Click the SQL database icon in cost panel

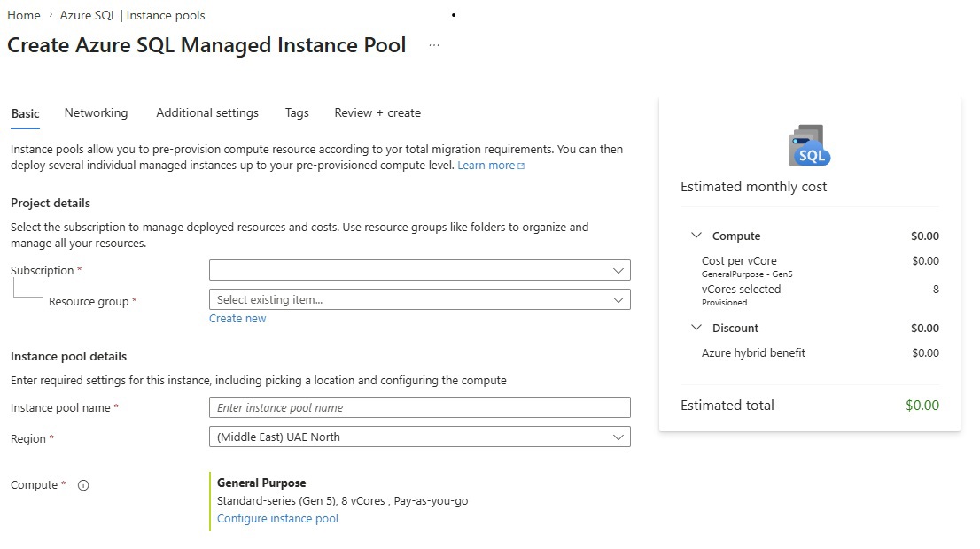click(x=809, y=145)
